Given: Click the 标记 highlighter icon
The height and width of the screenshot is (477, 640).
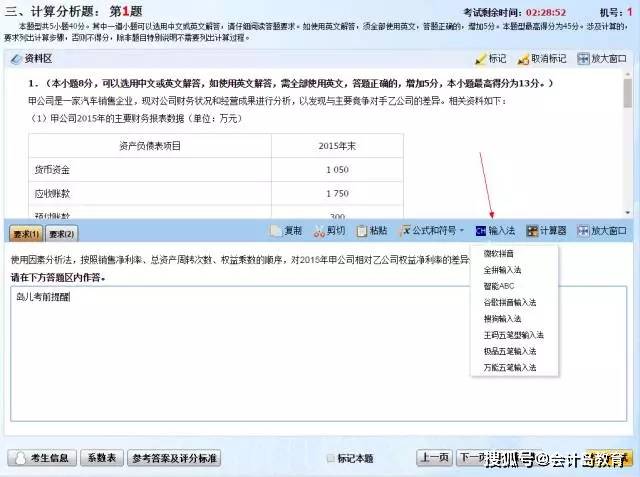Looking at the screenshot, I should tap(481, 59).
